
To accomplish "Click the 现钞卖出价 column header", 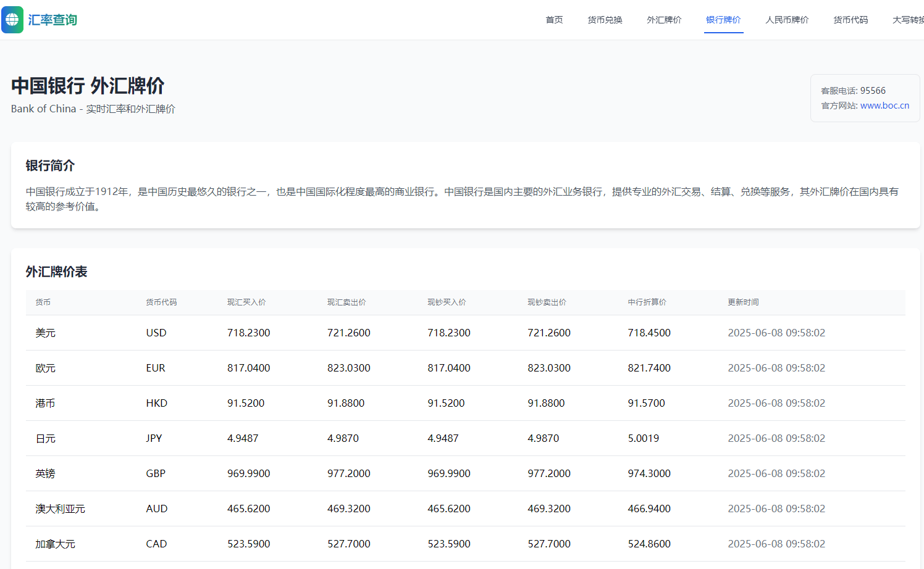I will (x=547, y=302).
